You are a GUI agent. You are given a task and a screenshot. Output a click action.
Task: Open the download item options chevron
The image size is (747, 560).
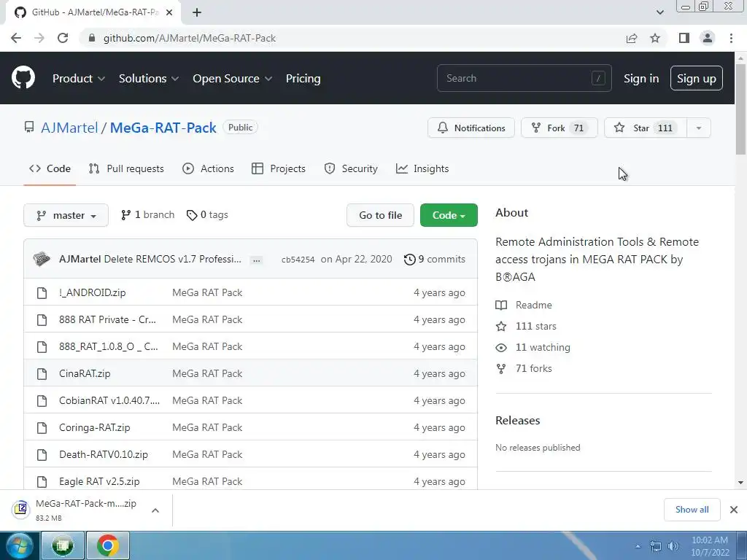coord(155,510)
